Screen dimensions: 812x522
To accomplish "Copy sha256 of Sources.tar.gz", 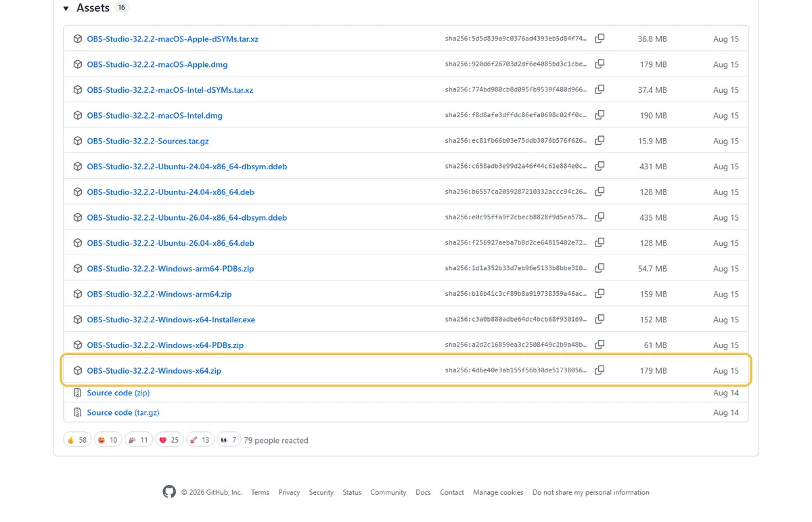I will click(600, 141).
